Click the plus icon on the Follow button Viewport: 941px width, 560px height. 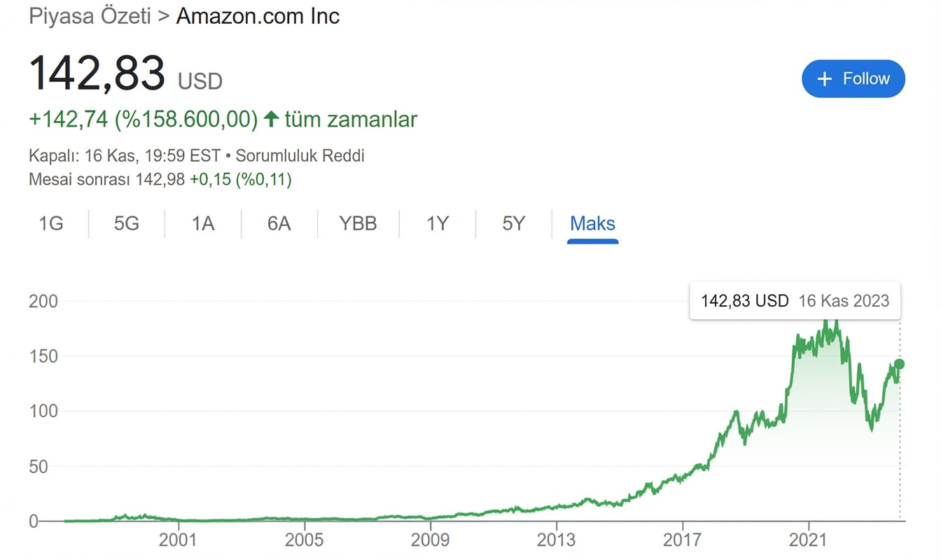pyautogui.click(x=825, y=78)
